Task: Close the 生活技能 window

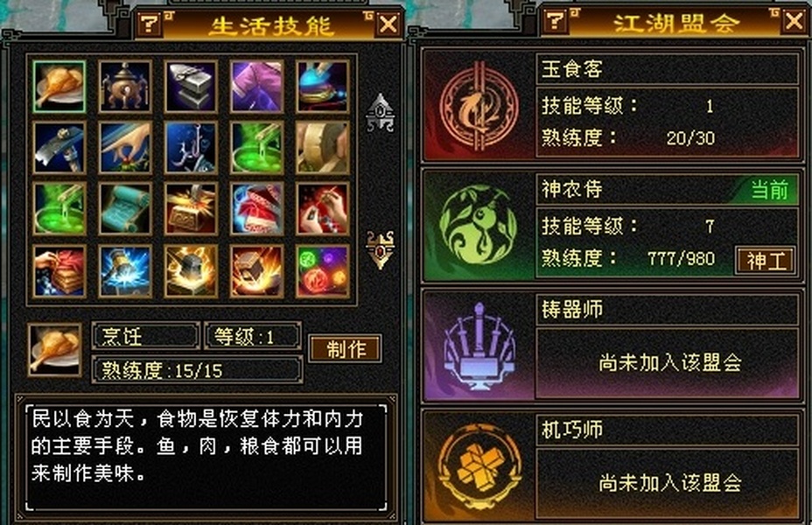Action: [388, 24]
